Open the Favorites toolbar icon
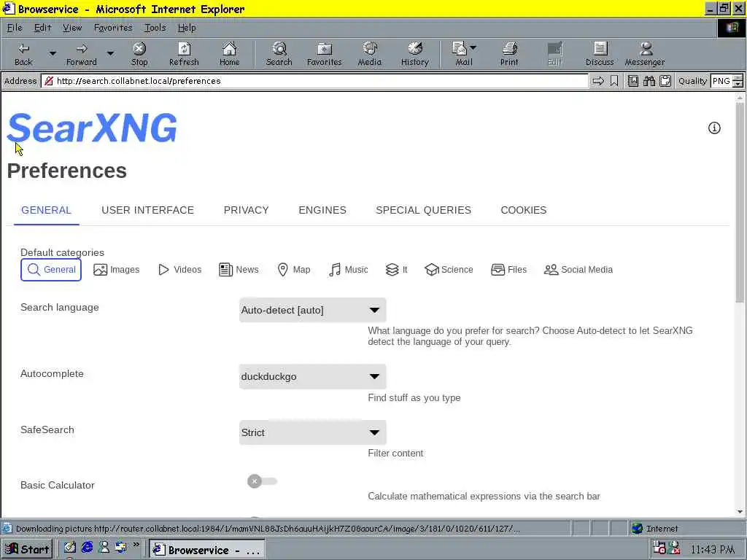The image size is (747, 560). tap(325, 54)
